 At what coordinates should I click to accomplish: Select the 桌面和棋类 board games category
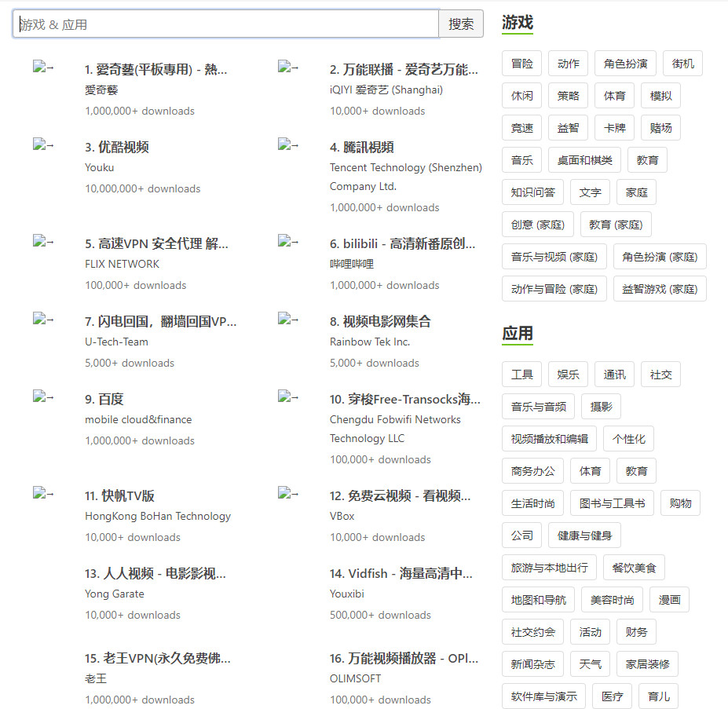[584, 159]
